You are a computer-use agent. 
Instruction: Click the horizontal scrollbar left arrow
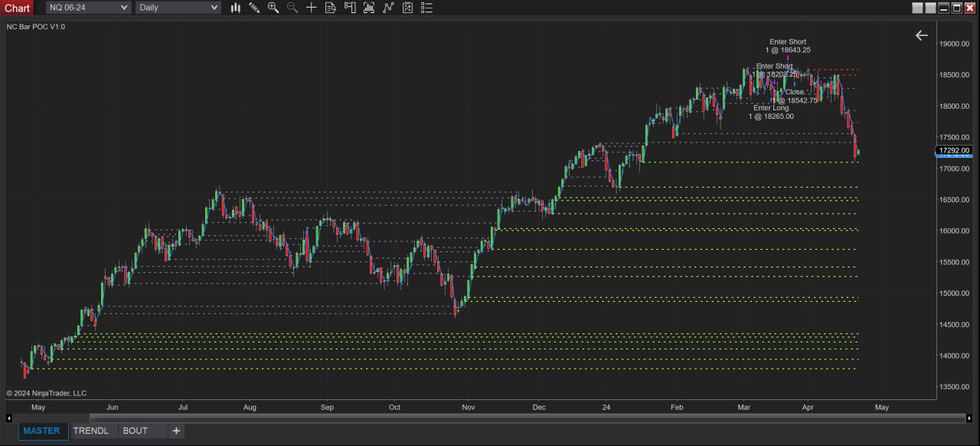[9, 418]
